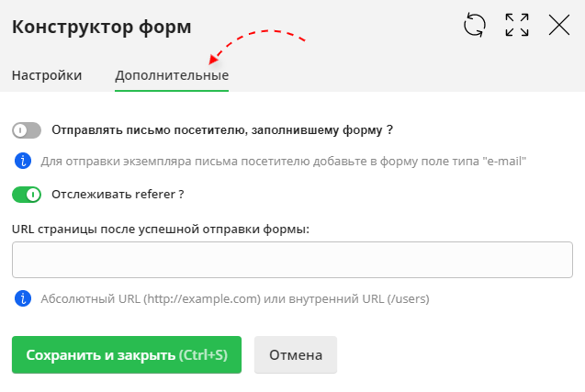Click the hint about adding e-mail field
Viewport: 585px width, 392px height.
coord(284,161)
